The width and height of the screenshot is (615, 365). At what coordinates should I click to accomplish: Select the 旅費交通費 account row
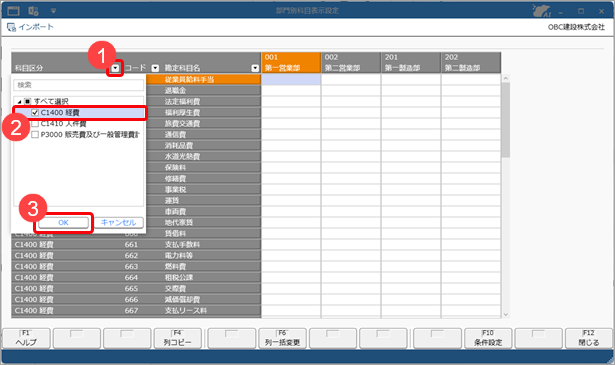[204, 123]
